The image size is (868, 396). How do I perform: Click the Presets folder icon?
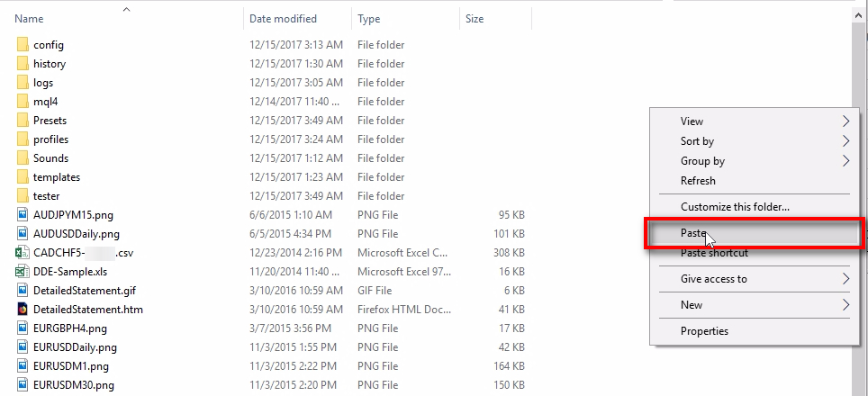(23, 120)
